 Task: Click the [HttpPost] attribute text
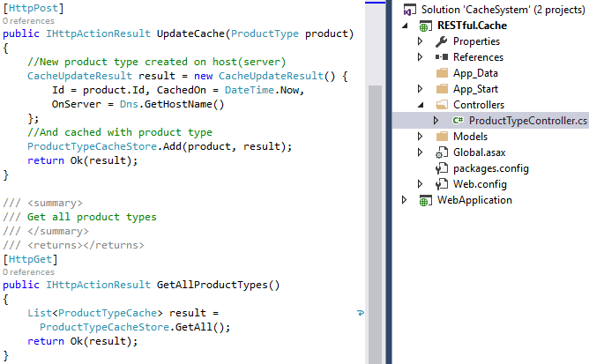pos(34,8)
